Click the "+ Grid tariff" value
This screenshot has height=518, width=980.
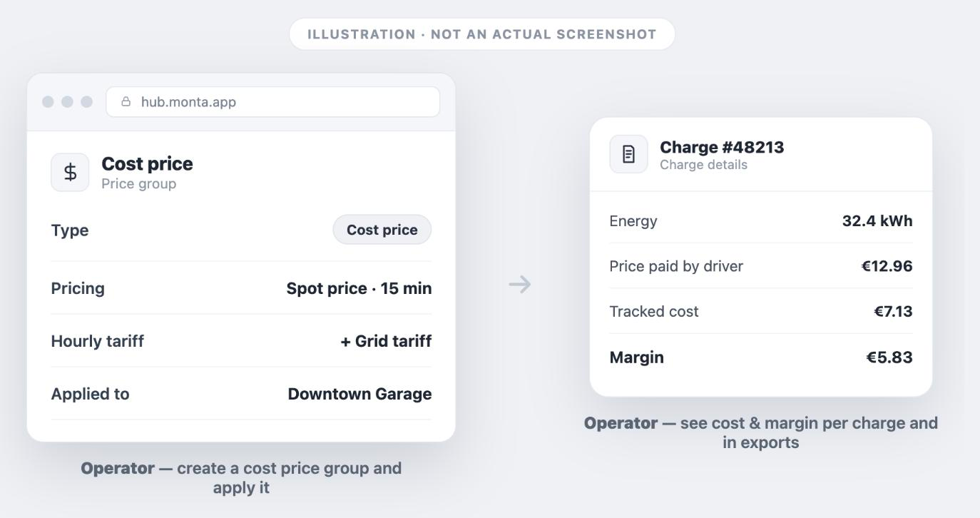click(386, 341)
